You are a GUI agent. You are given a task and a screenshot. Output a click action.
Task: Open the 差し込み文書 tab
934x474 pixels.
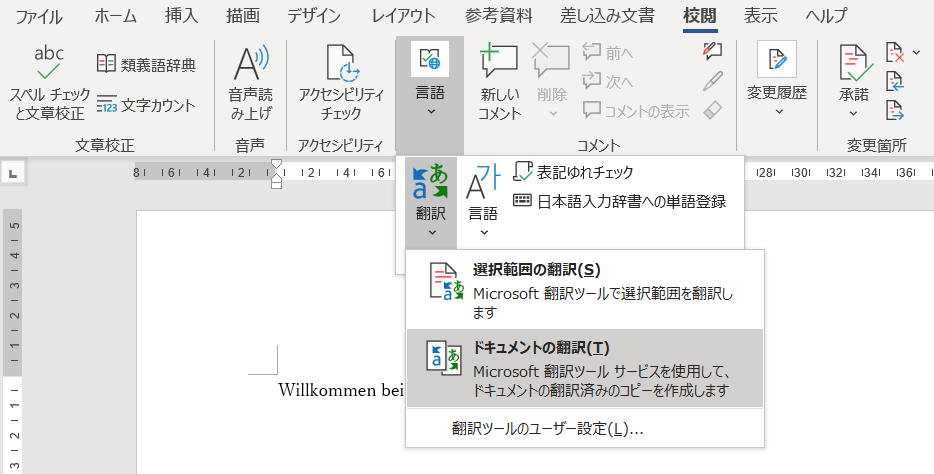tap(608, 16)
